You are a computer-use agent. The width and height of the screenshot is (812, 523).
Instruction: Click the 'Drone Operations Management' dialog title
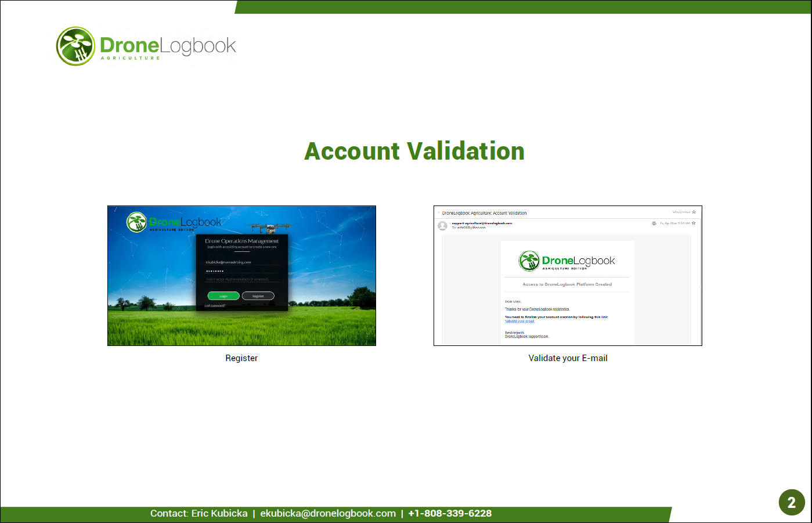point(242,241)
